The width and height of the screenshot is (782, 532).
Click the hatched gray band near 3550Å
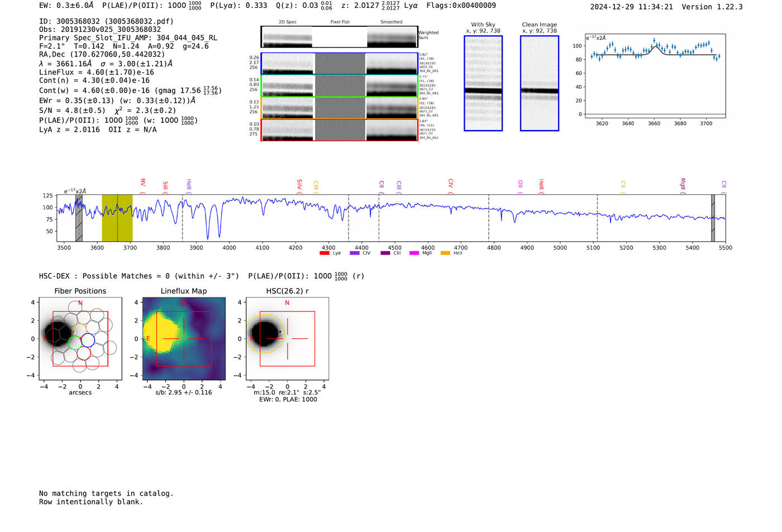tap(79, 218)
